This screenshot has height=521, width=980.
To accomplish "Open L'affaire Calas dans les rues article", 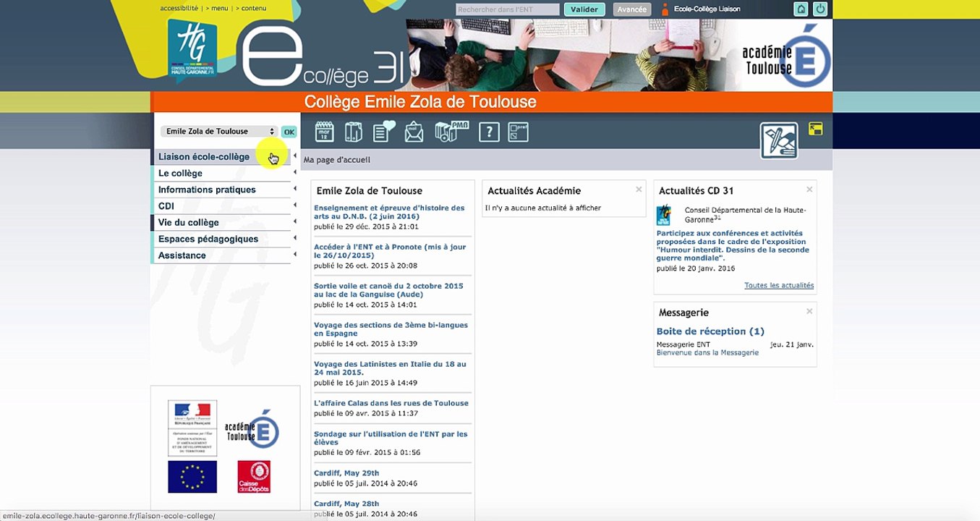I will point(391,403).
